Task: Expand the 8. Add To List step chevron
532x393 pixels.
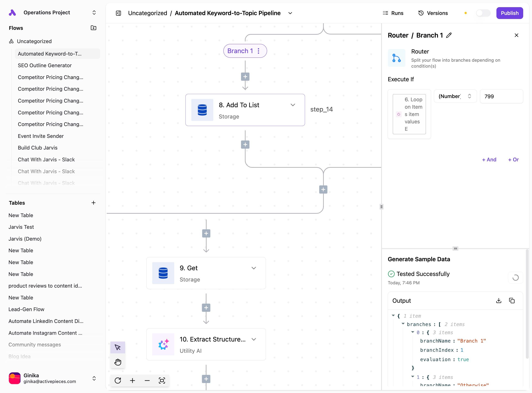Action: point(293,105)
